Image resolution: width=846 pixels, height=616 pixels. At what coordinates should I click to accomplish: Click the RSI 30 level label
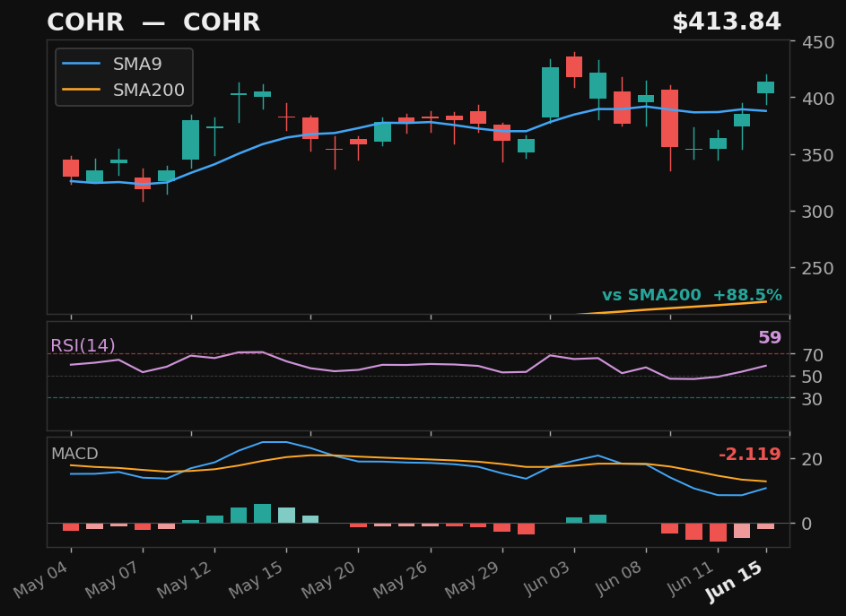coord(812,399)
